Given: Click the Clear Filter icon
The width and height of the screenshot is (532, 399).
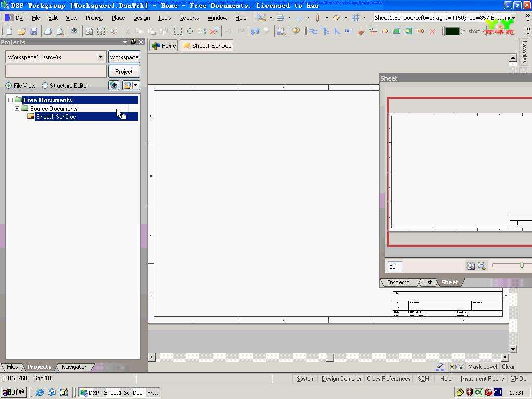Looking at the screenshot, I should (x=214, y=31).
